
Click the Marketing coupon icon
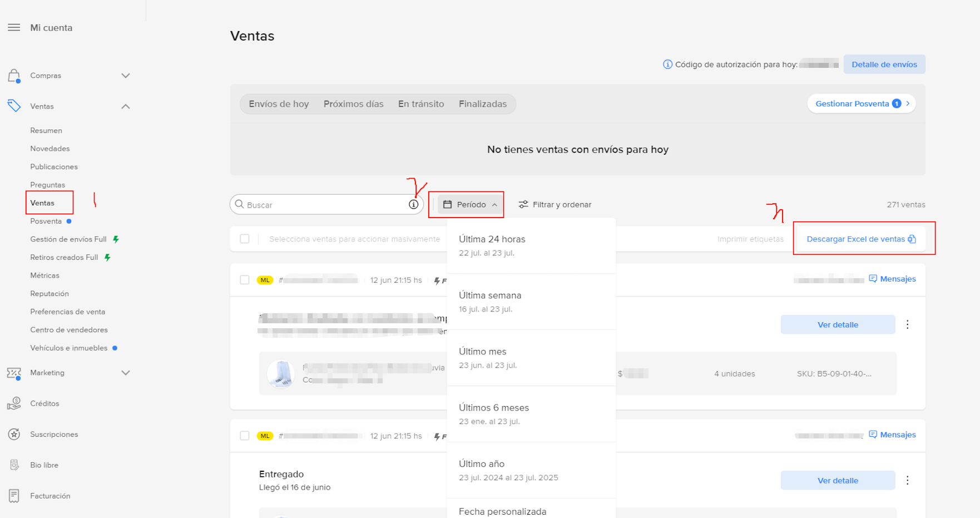pos(14,373)
